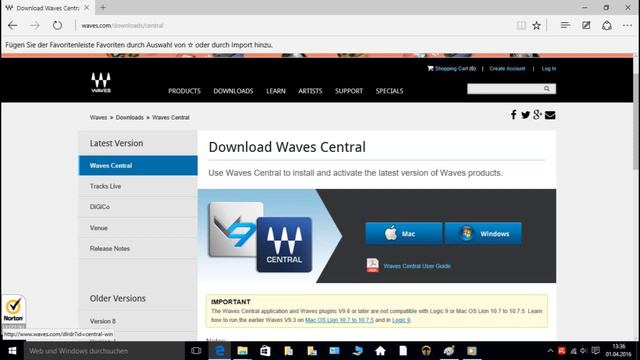Open the Edge Hub lines icon

565,25
